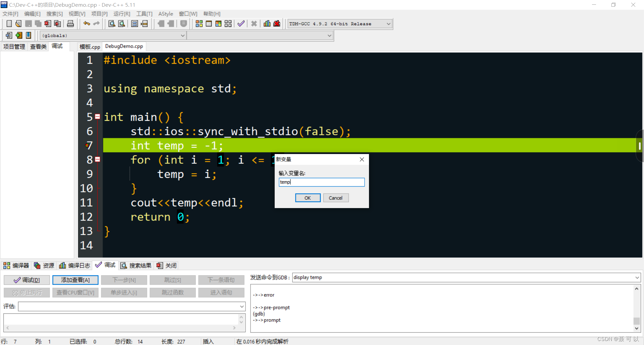Open the AStyle menu
The height and width of the screenshot is (345, 644).
pos(166,14)
